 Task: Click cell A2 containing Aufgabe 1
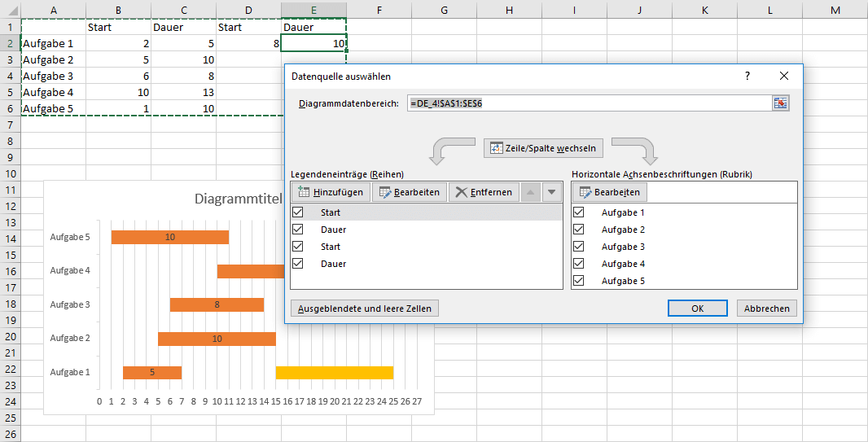[x=54, y=44]
